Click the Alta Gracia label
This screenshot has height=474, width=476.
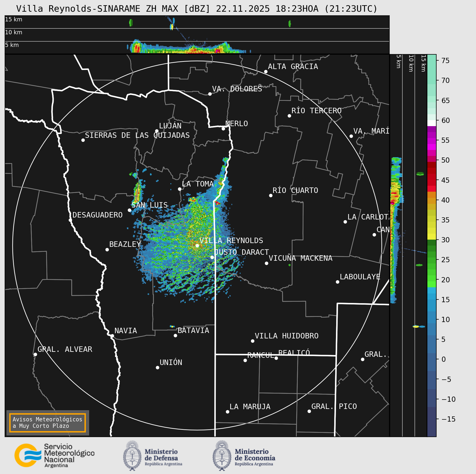(293, 67)
